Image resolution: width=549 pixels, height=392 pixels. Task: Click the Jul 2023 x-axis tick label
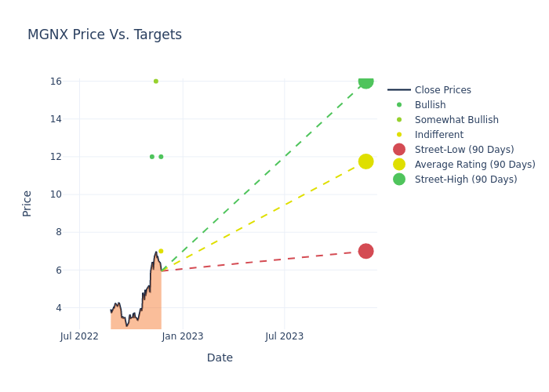(285, 336)
